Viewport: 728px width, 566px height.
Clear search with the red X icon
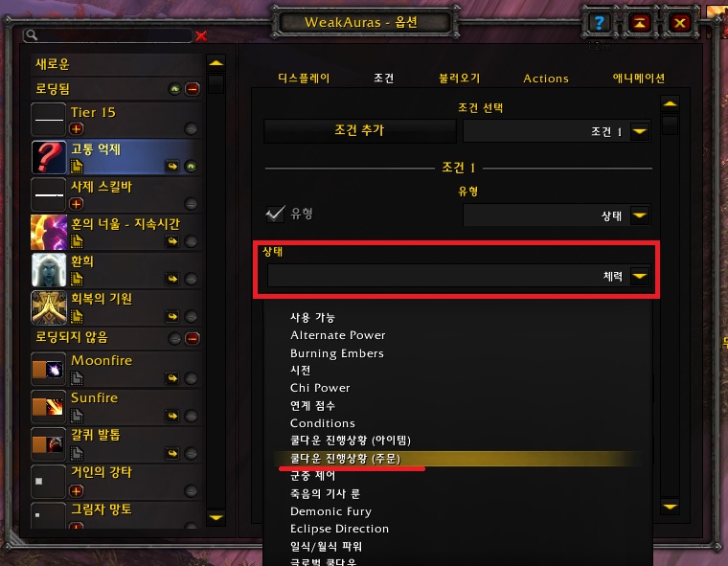coord(201,35)
